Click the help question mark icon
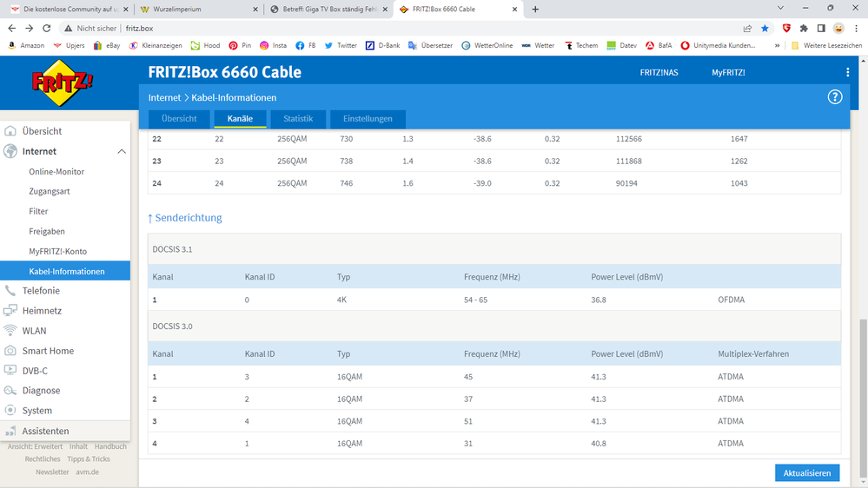 click(x=835, y=97)
